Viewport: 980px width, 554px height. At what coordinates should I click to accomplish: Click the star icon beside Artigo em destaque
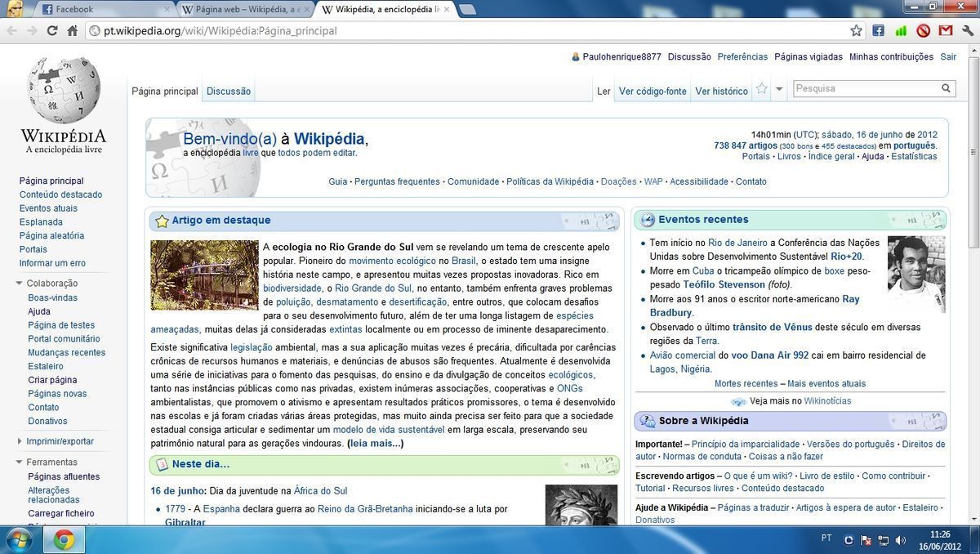tap(162, 221)
